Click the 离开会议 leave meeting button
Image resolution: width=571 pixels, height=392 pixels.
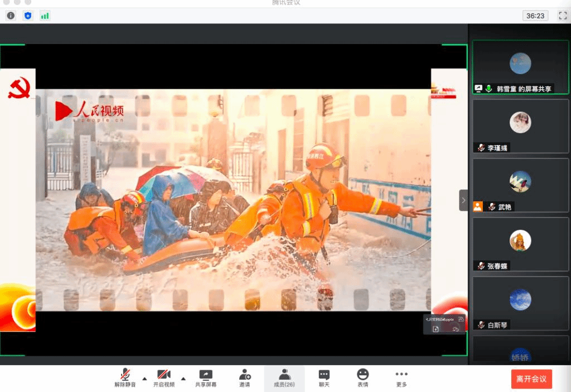point(531,379)
